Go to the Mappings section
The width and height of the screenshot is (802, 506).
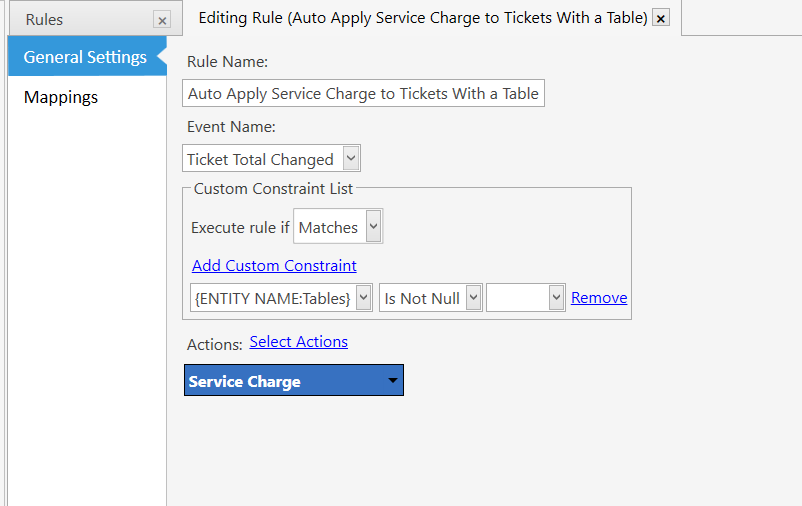click(61, 97)
